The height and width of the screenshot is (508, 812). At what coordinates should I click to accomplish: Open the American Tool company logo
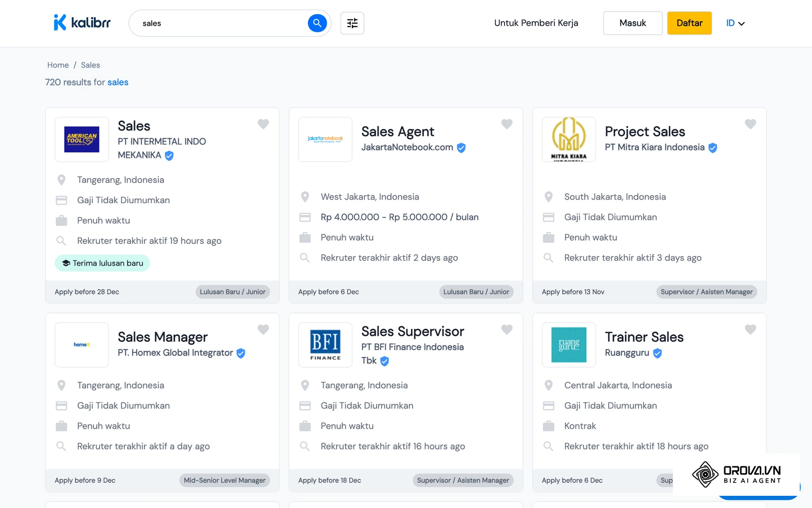click(82, 139)
